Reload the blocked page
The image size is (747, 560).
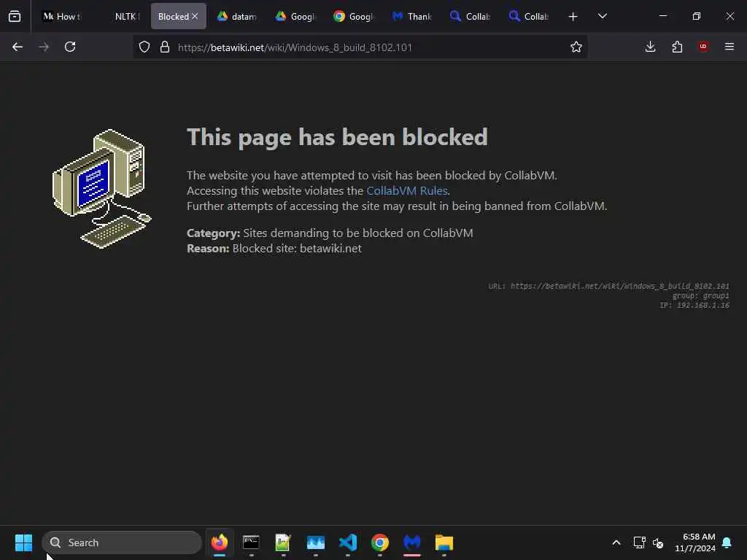click(x=70, y=47)
